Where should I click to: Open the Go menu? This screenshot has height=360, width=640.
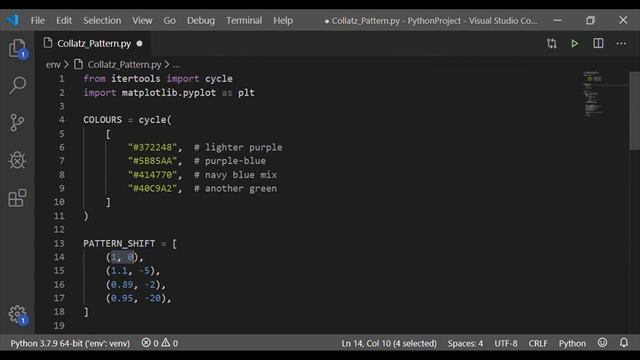[169, 20]
